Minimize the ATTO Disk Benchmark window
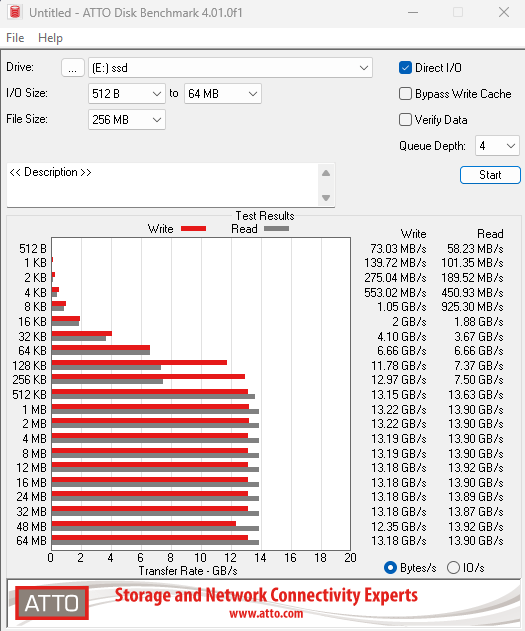The width and height of the screenshot is (525, 631). pos(413,12)
